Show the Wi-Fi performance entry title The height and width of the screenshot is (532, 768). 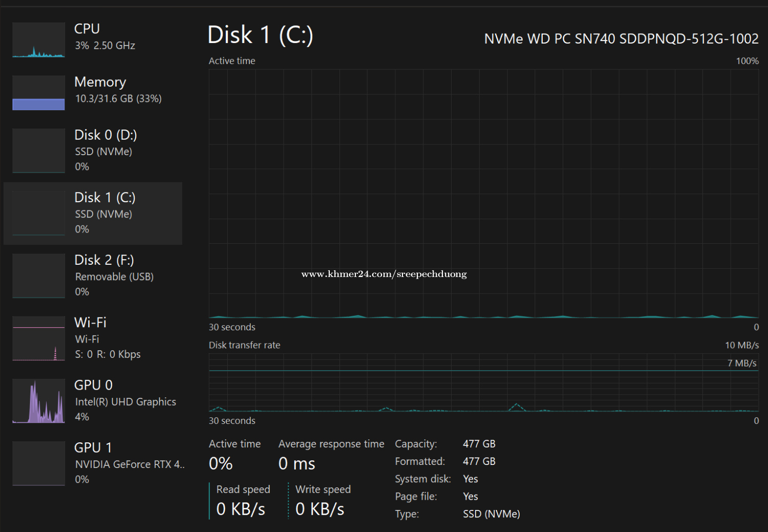coord(90,323)
